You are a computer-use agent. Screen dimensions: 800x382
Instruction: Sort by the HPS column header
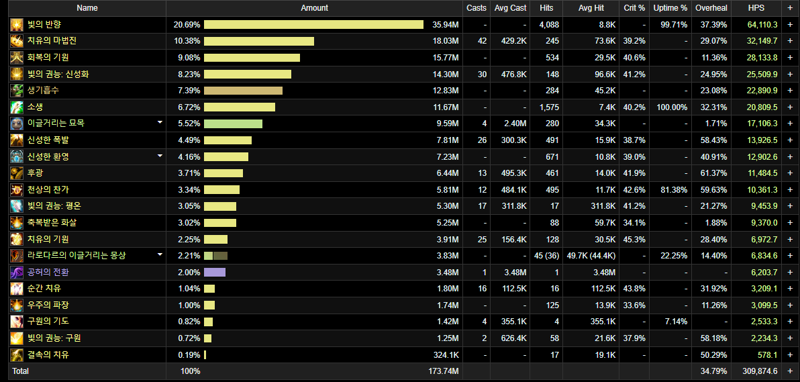[756, 8]
